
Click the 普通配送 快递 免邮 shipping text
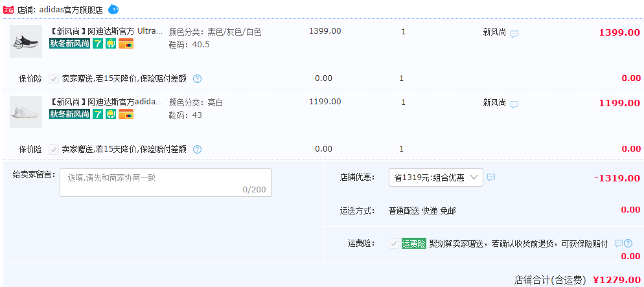[x=422, y=211]
